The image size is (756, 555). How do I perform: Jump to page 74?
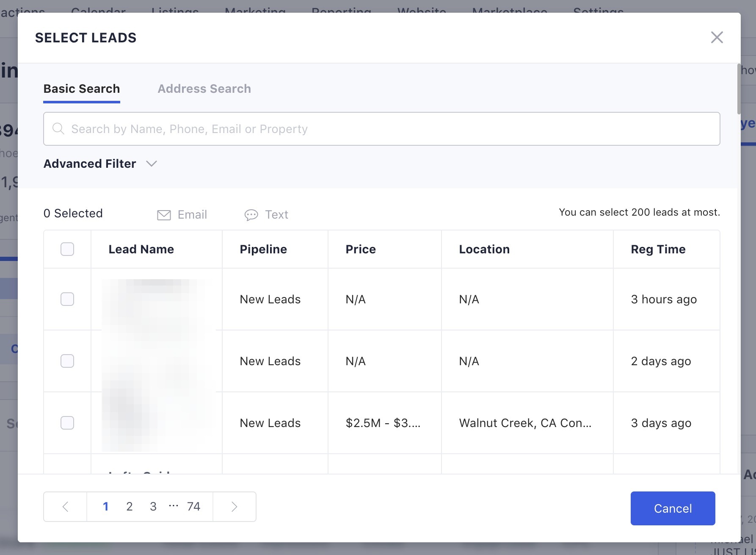193,506
